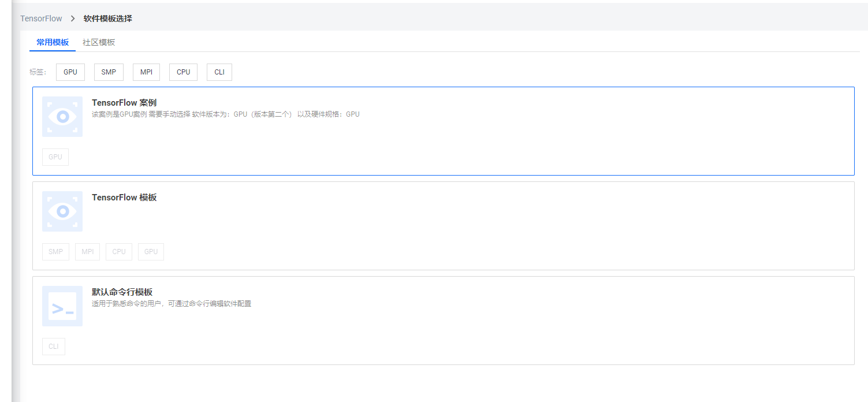
Task: Filter by the CLI tag at top
Action: (x=219, y=72)
